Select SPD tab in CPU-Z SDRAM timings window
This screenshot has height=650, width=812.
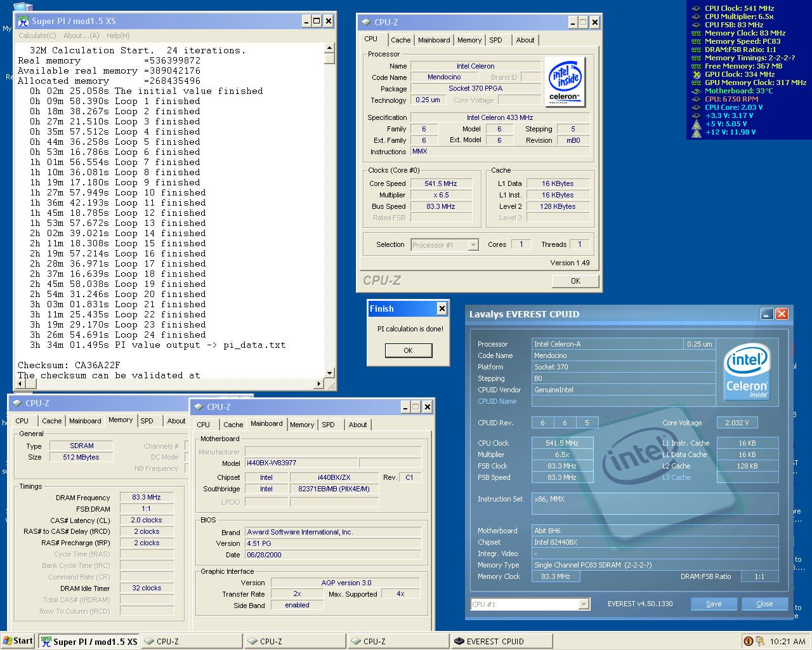(x=147, y=421)
